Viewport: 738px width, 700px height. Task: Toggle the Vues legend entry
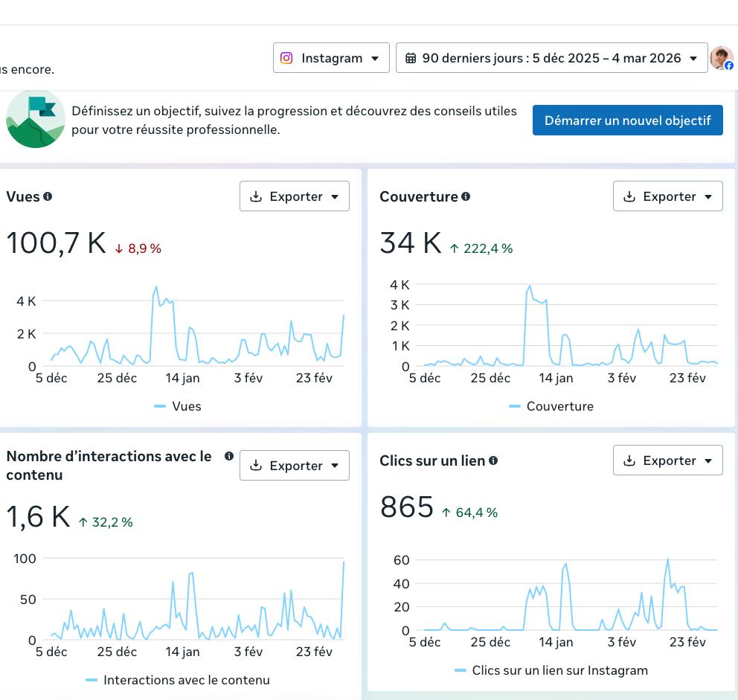click(x=179, y=406)
